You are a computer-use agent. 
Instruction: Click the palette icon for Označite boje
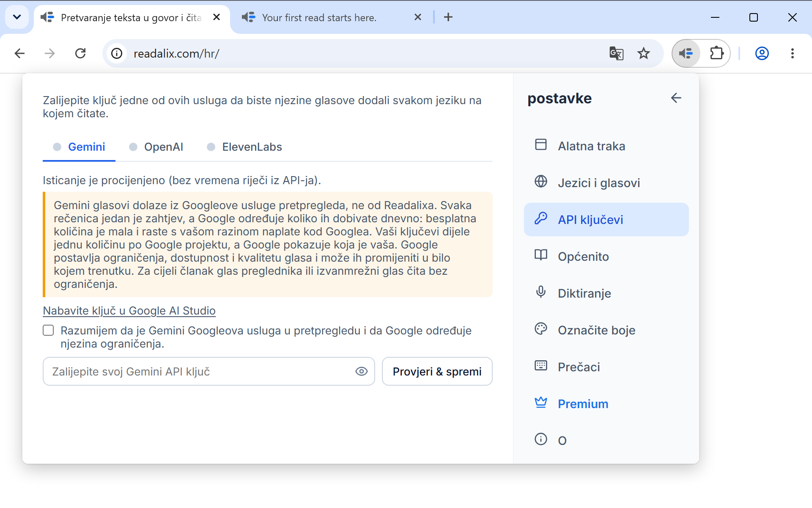540,329
